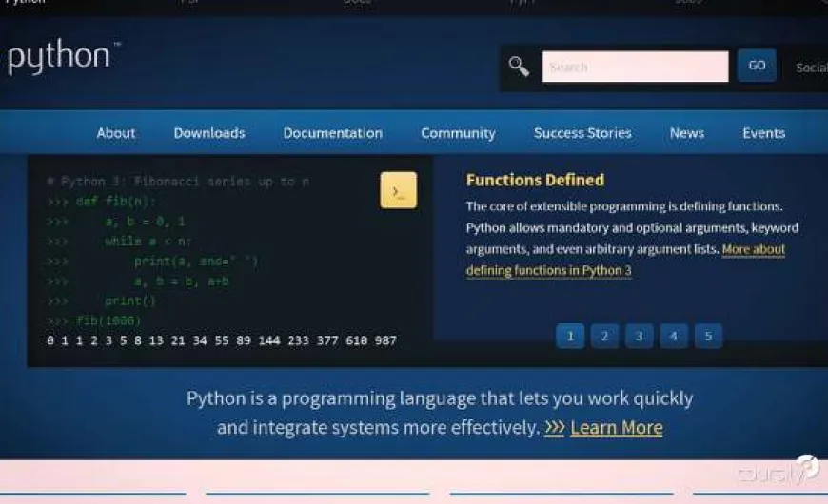Open the Community menu
828x504 pixels.
(458, 133)
